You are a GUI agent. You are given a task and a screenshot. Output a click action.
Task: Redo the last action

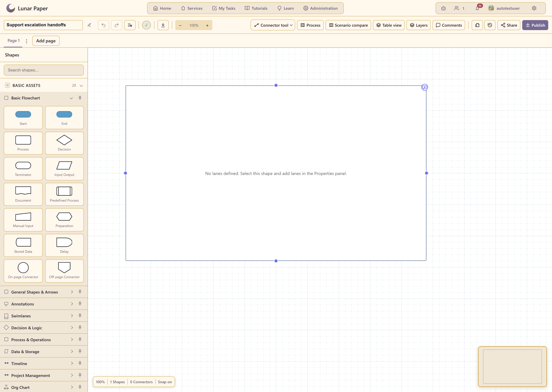pyautogui.click(x=117, y=25)
